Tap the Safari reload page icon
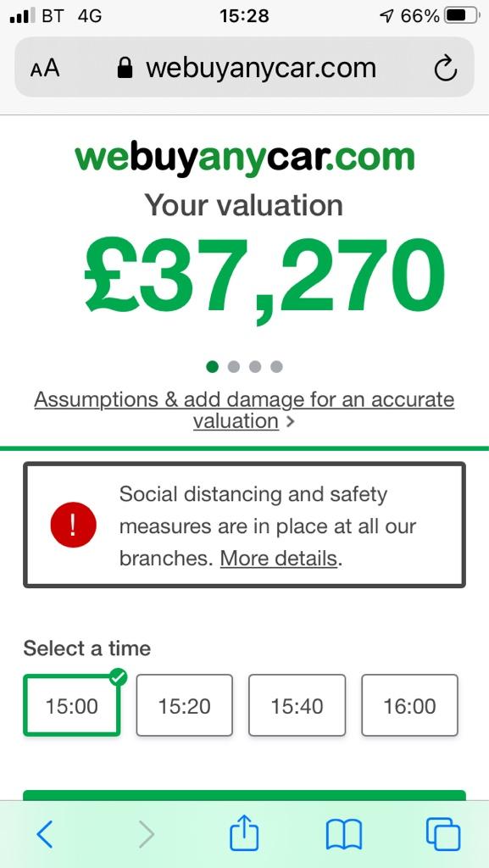489x868 pixels. pos(445,70)
